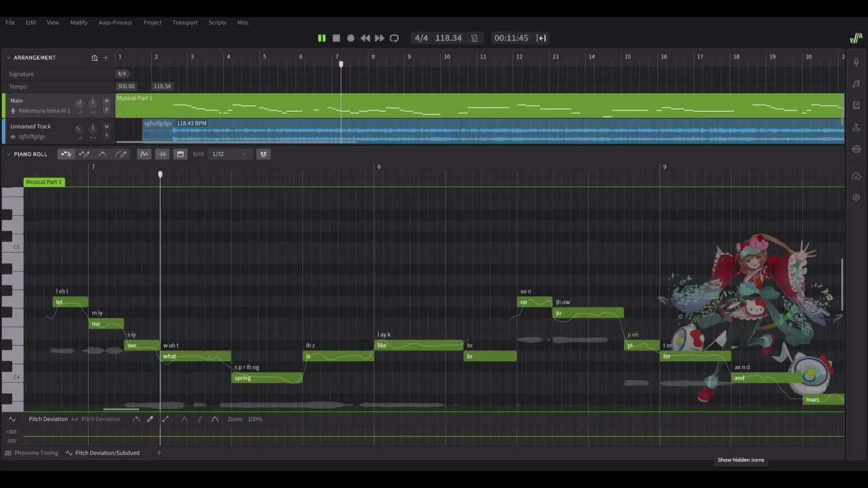
Task: Open the cloud icon panel in sidebar
Action: (856, 176)
